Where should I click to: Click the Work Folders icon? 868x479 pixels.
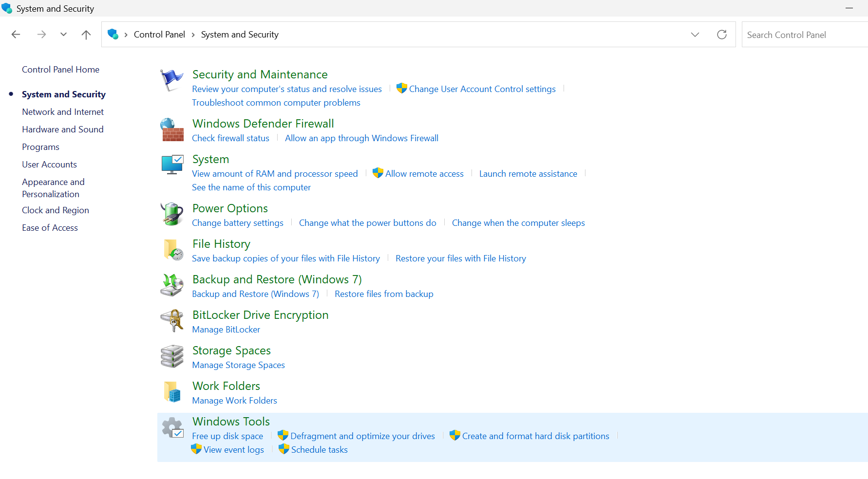[171, 392]
